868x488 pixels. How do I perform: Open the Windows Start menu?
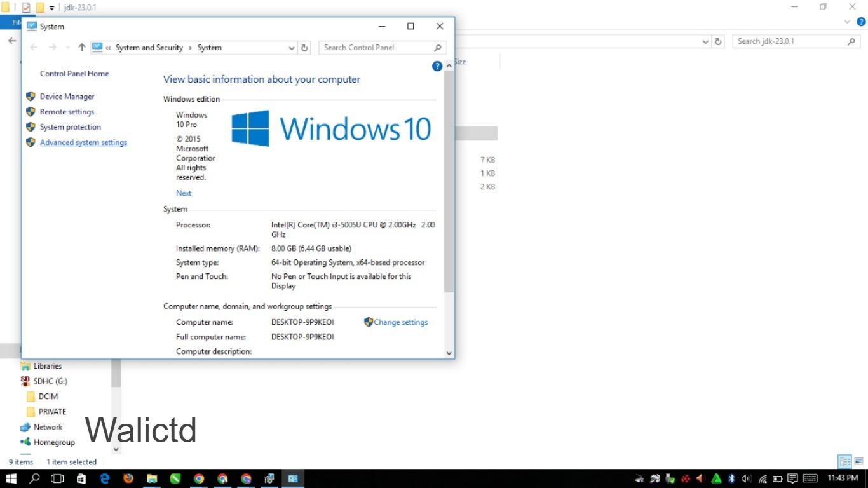click(x=11, y=478)
